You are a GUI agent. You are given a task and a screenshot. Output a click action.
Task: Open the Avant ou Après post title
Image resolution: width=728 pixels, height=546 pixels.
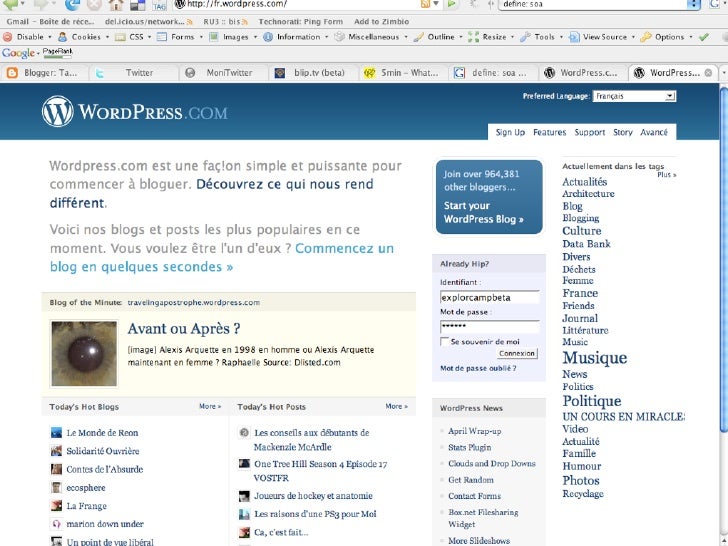tap(183, 329)
